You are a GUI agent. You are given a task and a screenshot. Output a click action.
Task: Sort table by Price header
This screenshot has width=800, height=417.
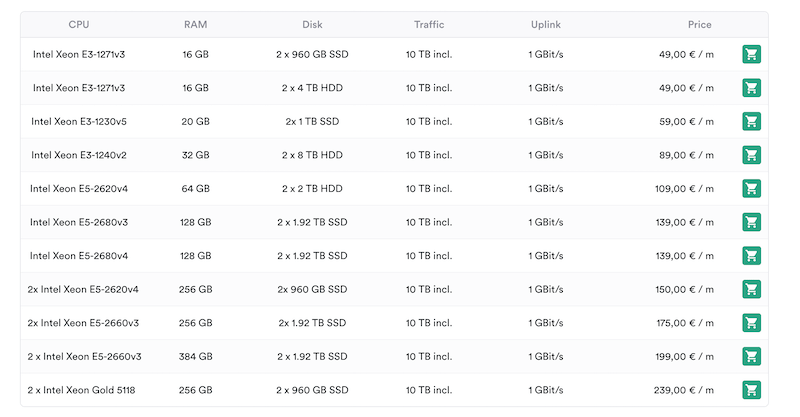pyautogui.click(x=699, y=24)
